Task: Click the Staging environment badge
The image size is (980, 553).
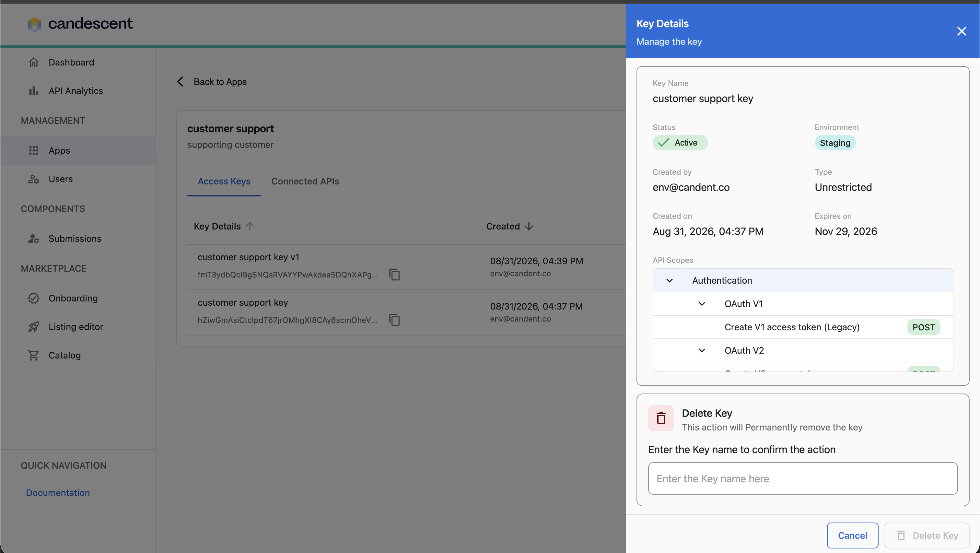Action: 835,143
